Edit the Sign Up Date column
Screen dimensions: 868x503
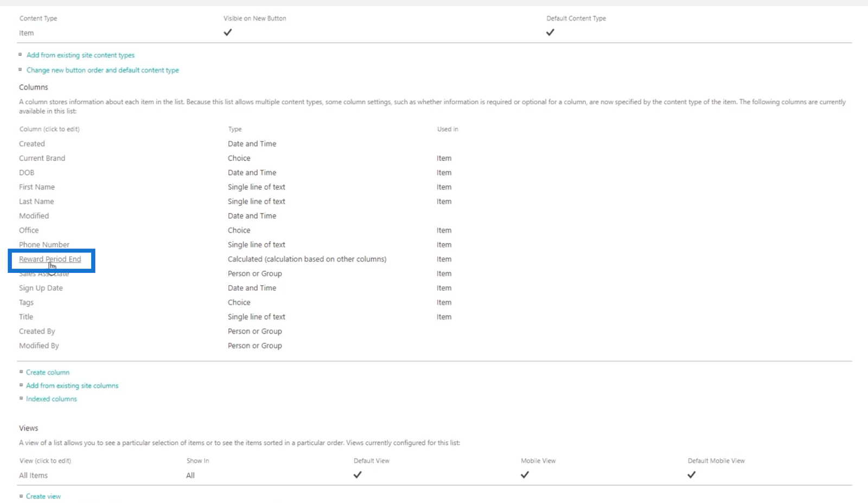tap(41, 288)
